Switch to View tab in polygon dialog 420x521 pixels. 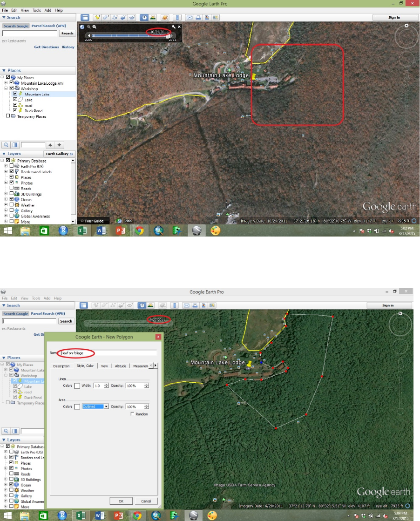click(x=104, y=366)
